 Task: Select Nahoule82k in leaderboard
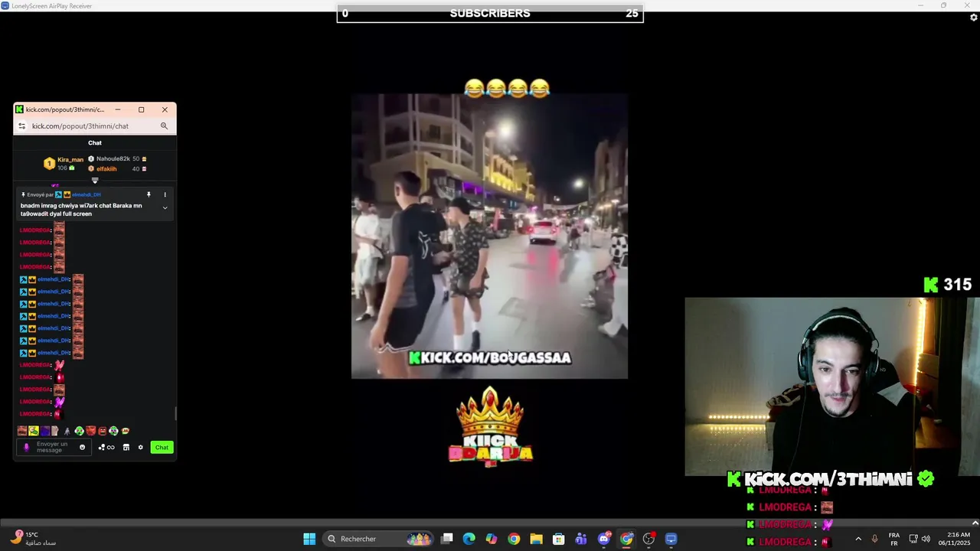113,159
